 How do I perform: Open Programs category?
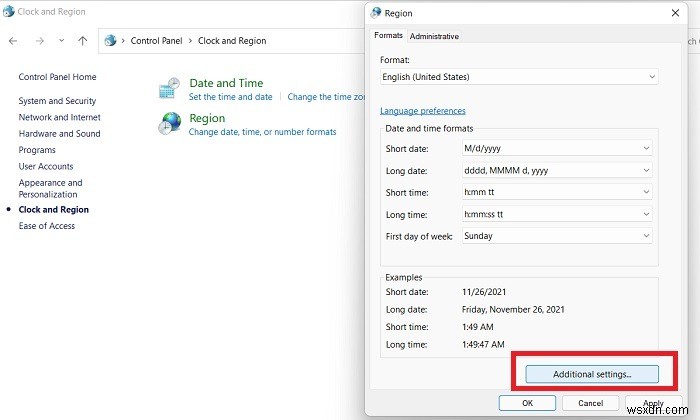pyautogui.click(x=37, y=150)
